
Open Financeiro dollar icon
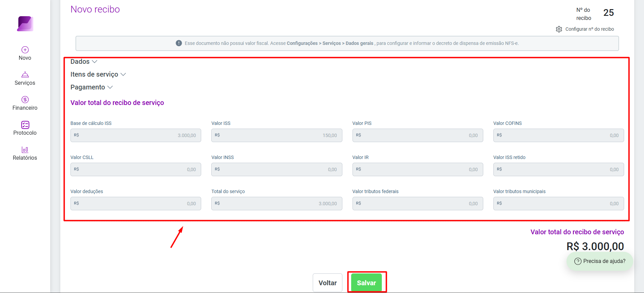[x=25, y=100]
